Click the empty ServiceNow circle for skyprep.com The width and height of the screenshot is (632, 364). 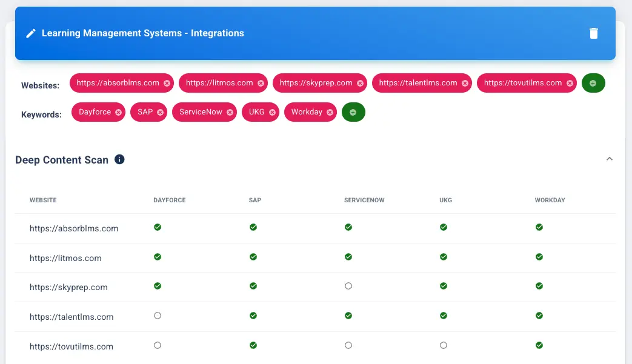point(348,286)
